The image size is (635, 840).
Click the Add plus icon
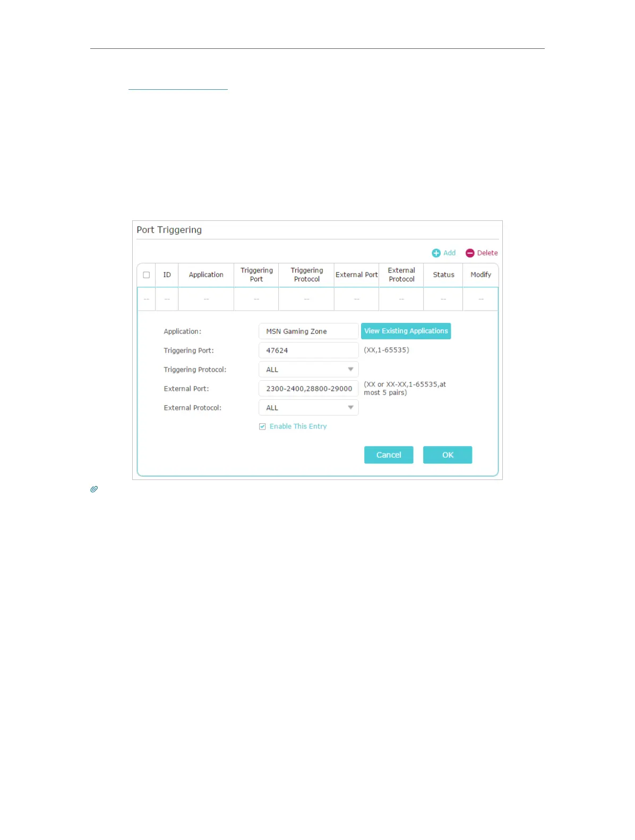pyautogui.click(x=436, y=253)
